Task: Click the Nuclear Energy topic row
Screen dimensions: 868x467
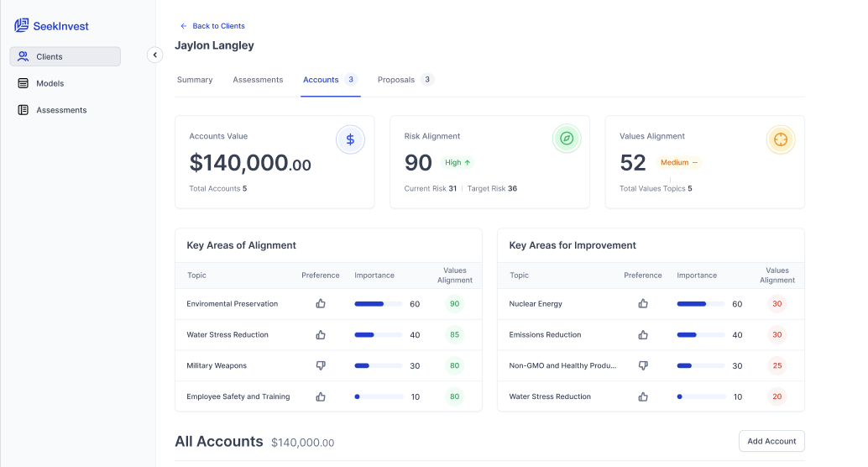Action: coord(651,303)
